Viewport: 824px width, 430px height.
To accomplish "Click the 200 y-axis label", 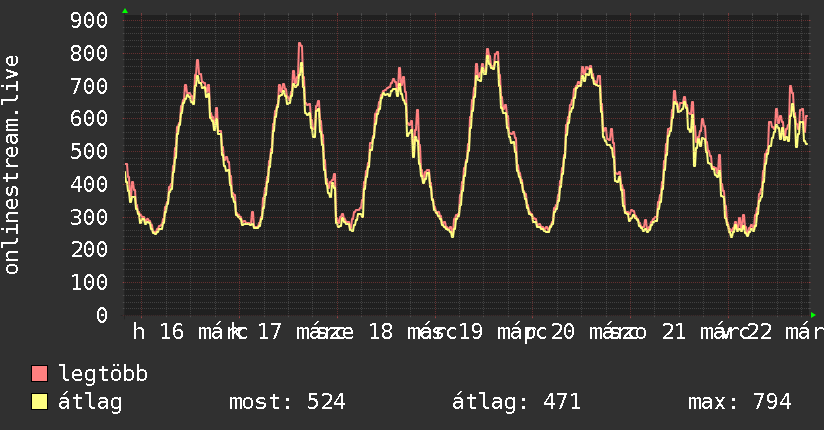I will (x=89, y=249).
